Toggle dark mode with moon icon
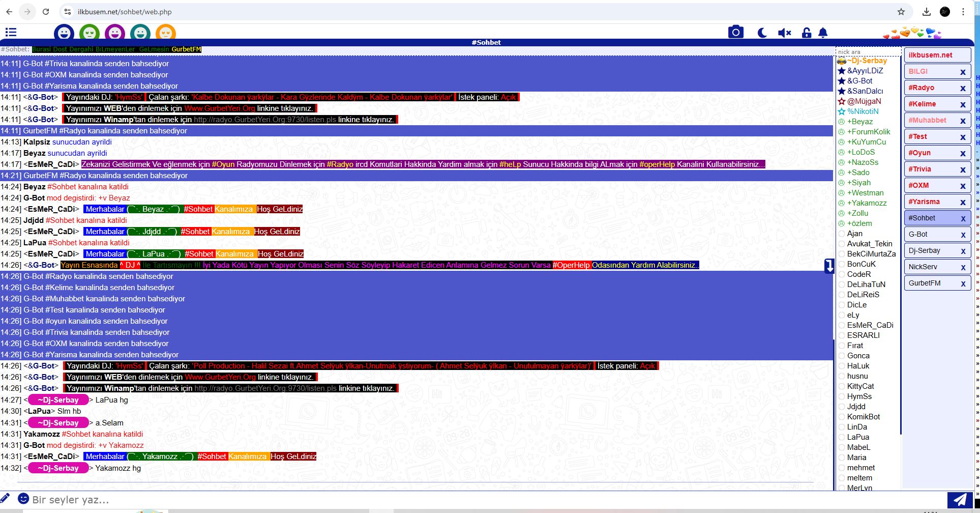This screenshot has width=980, height=513. (x=762, y=33)
